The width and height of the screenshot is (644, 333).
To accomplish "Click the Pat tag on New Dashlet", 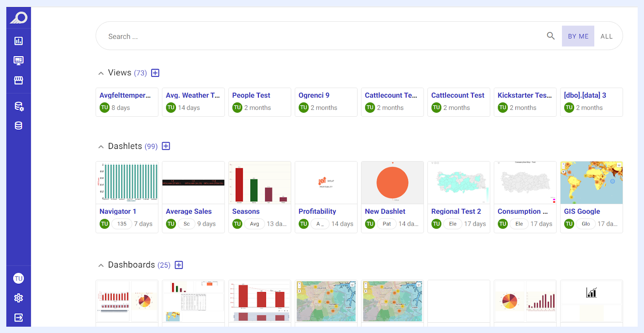I will tap(387, 224).
